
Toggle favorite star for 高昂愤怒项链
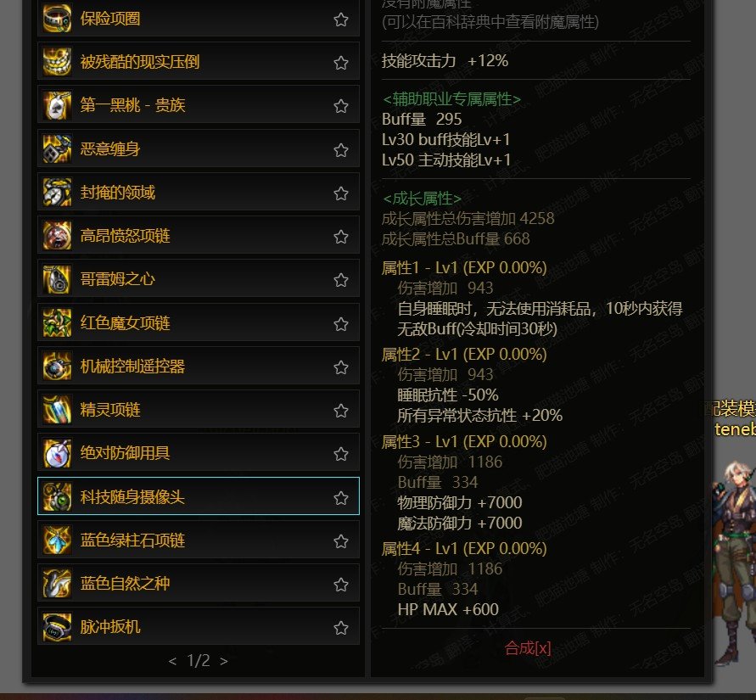click(x=341, y=237)
